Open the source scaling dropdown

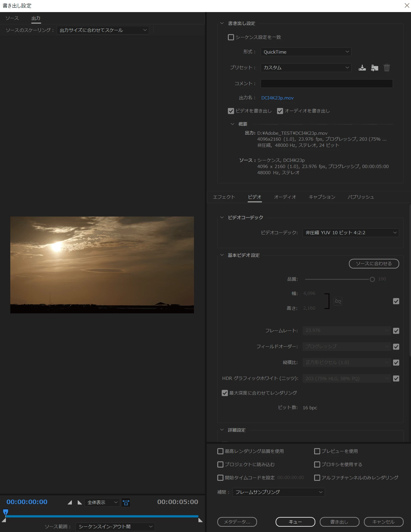pos(103,30)
